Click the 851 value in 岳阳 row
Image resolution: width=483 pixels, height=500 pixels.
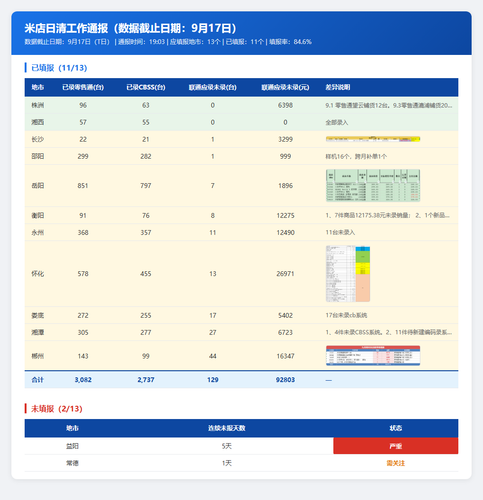(x=83, y=186)
